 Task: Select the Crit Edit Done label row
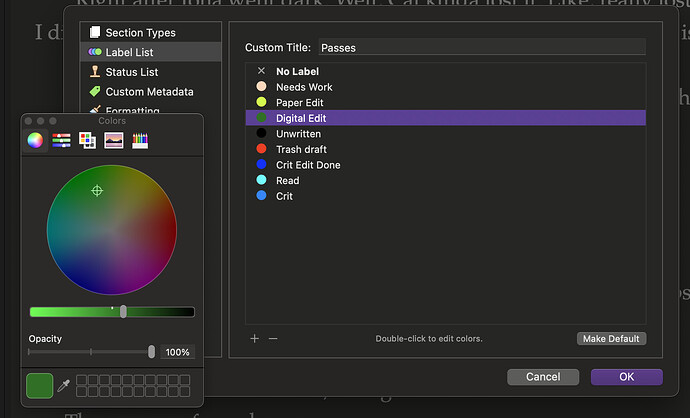[x=446, y=165]
